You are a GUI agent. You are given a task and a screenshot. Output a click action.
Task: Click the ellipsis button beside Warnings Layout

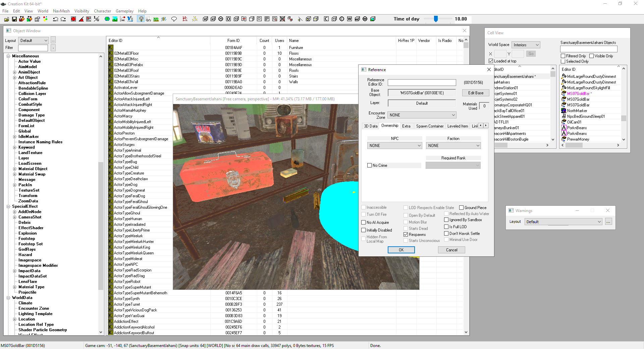[x=608, y=222]
